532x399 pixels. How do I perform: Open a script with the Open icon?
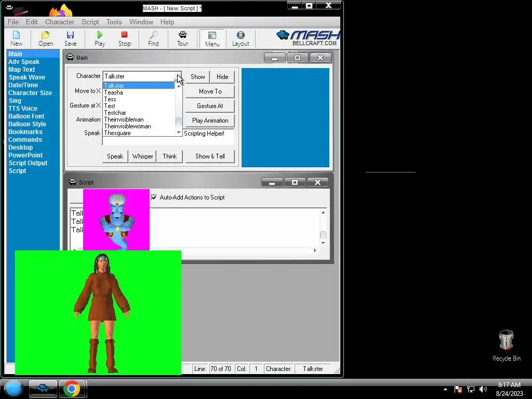pos(46,38)
